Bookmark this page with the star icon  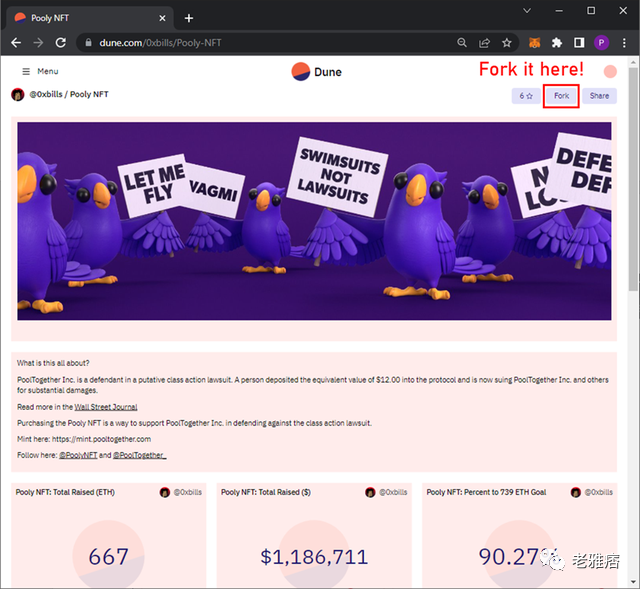pyautogui.click(x=507, y=42)
